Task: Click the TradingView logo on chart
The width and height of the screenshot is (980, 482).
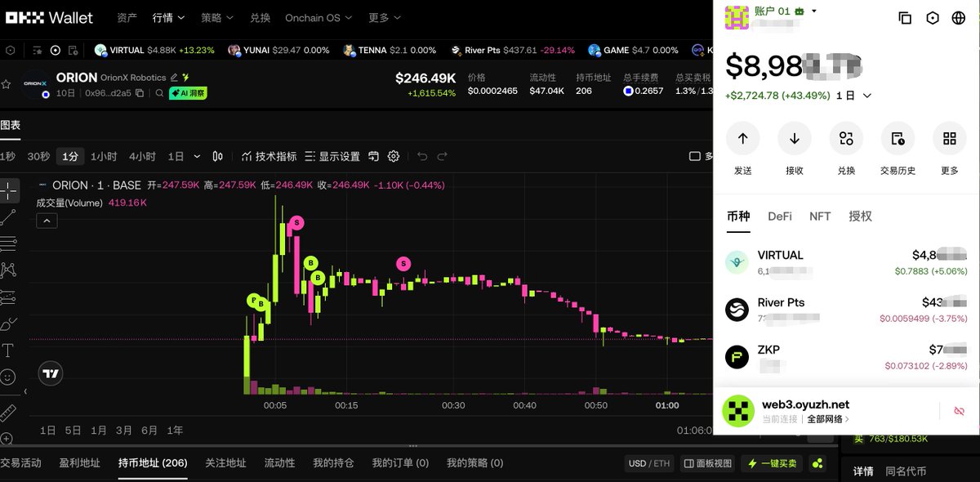Action: click(x=51, y=374)
